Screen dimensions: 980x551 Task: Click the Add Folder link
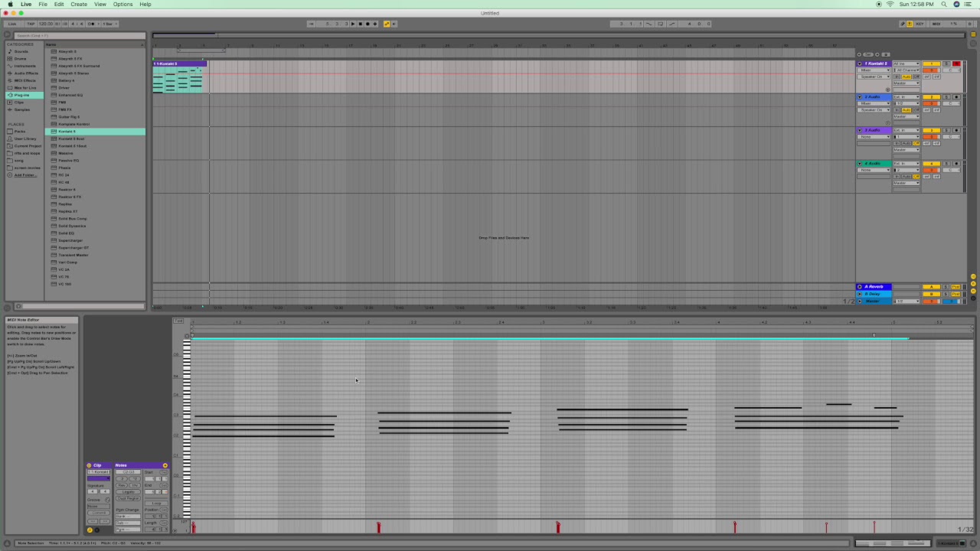pos(24,175)
